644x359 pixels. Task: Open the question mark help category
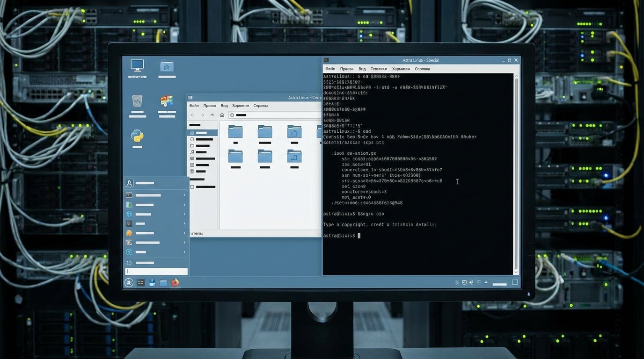[x=129, y=252]
